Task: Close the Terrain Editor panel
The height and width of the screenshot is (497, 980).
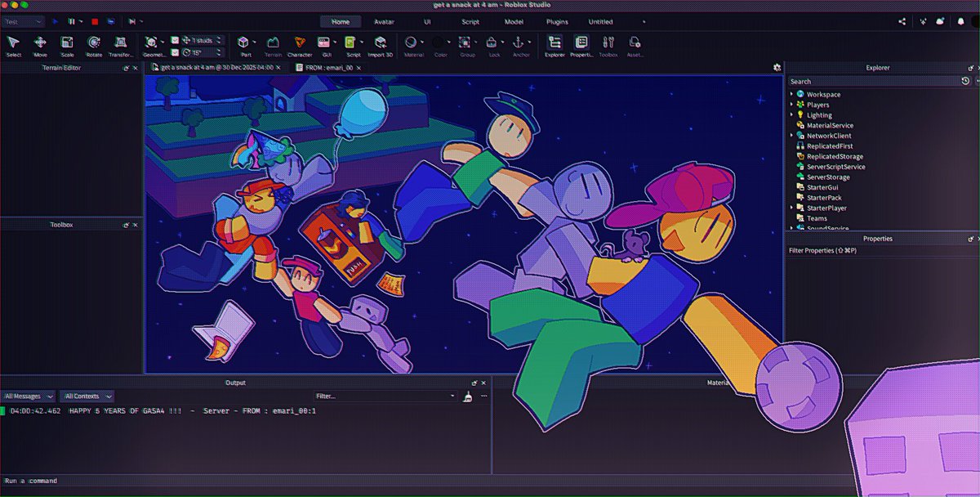Action: pyautogui.click(x=135, y=68)
